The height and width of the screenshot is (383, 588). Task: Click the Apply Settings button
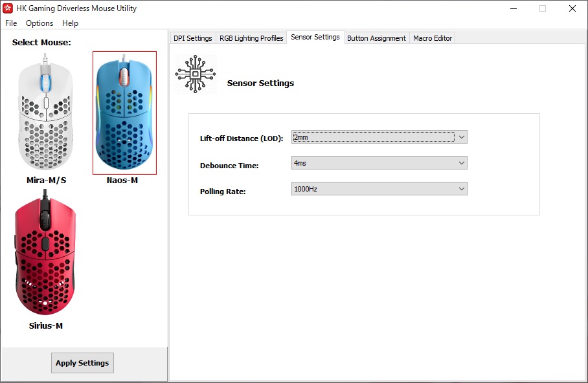tap(82, 363)
